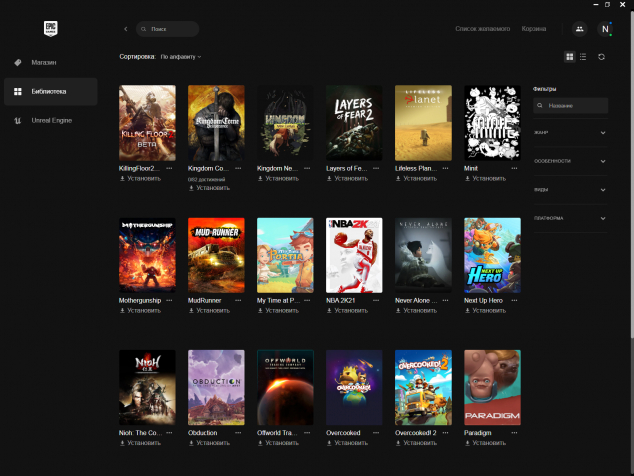Open options menu for Obduction

[238, 433]
